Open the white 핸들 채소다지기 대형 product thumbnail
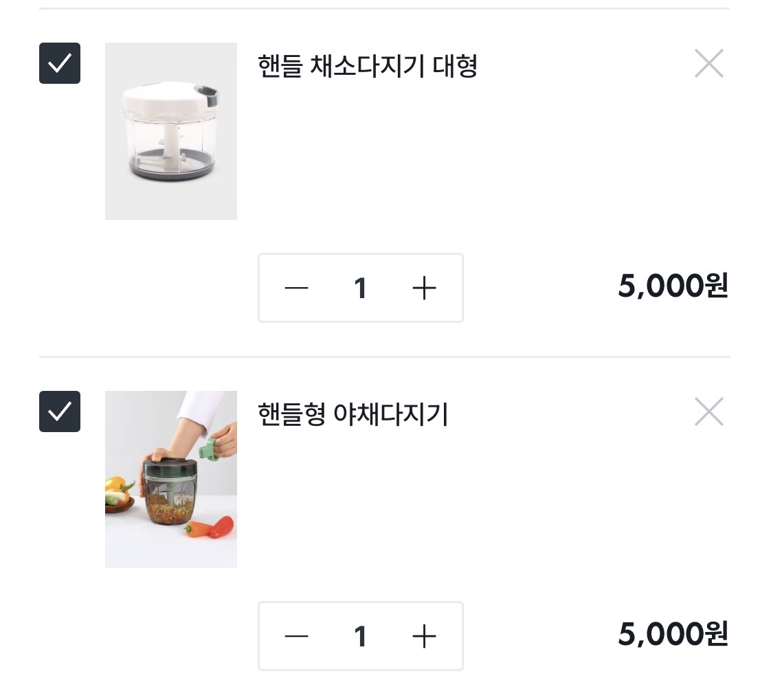The image size is (771, 700). (x=171, y=131)
